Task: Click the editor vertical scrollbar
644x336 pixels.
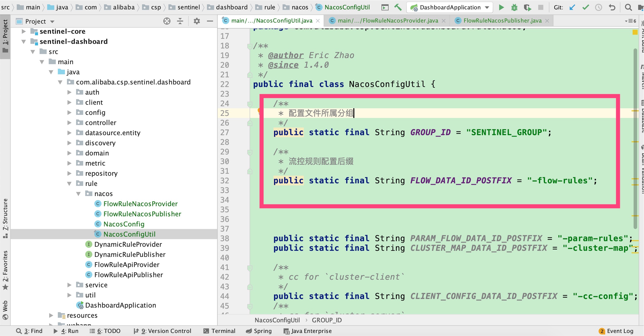Action: (x=635, y=138)
